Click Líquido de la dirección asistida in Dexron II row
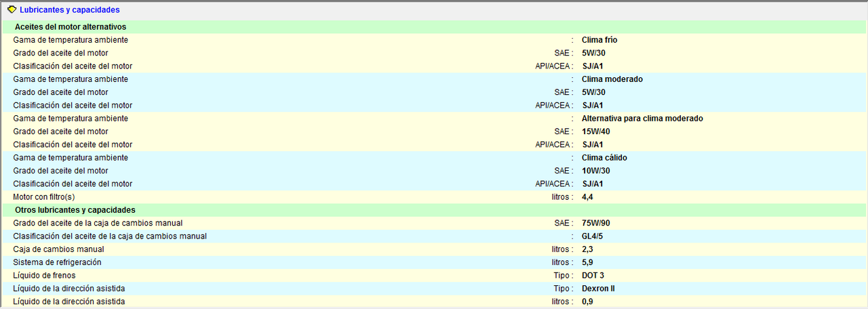Screen dimensions: 868x309 pyautogui.click(x=69, y=289)
